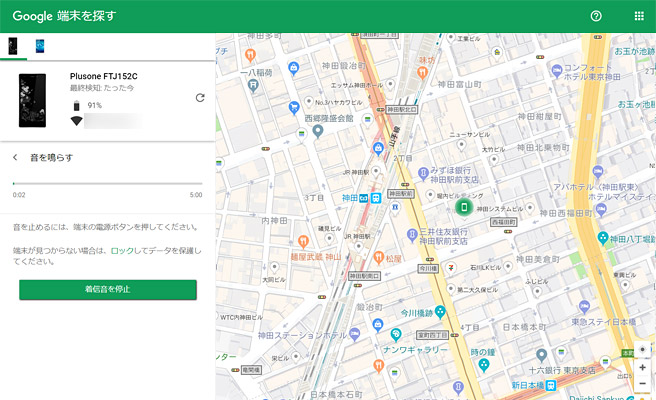Click the 神田富山町 district label
Image resolution: width=656 pixels, height=400 pixels.
pos(459,85)
